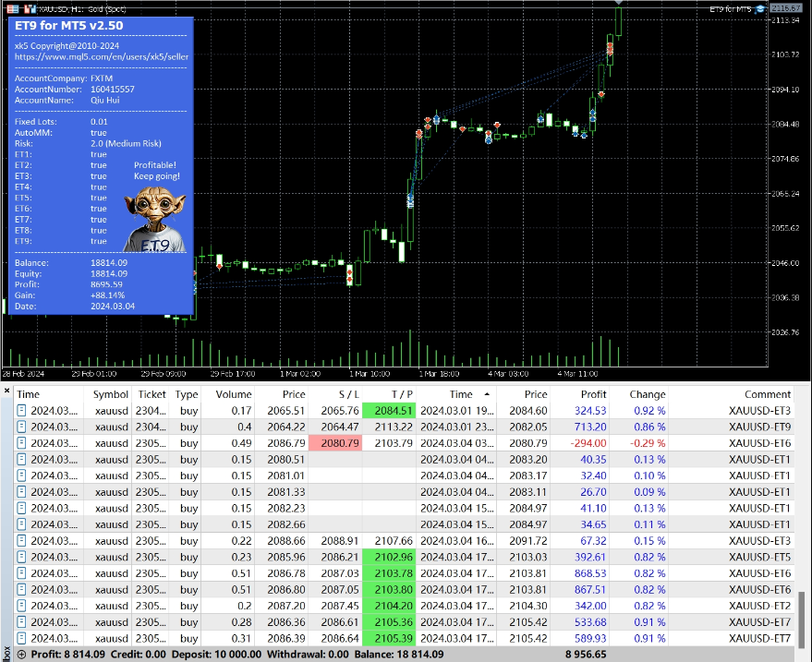
Task: Select the XAUUSD-ET5 comment cell
Action: [759, 557]
